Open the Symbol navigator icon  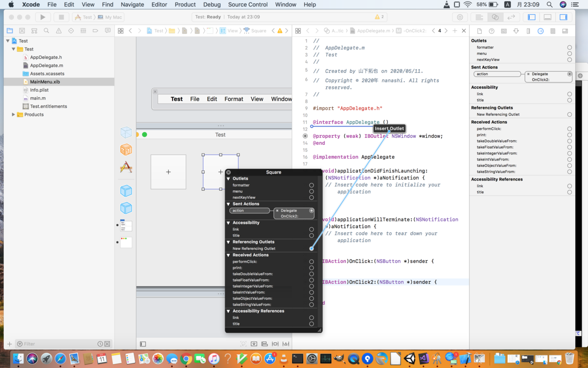(34, 30)
